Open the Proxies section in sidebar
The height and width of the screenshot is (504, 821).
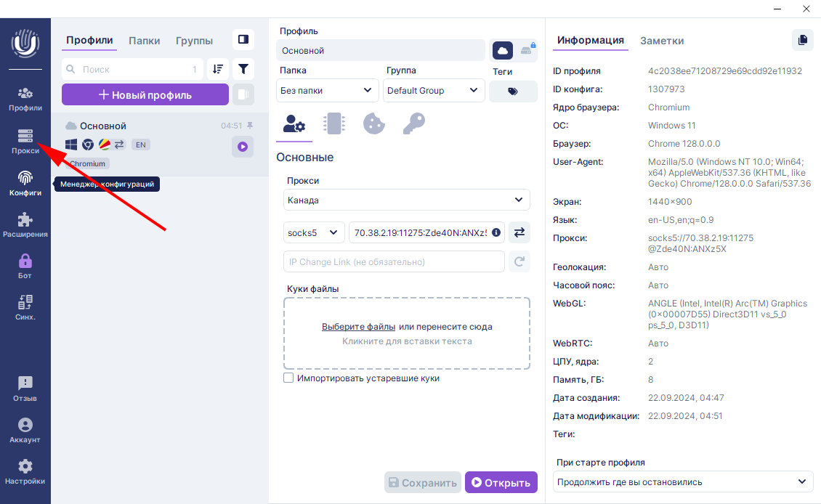(x=25, y=141)
